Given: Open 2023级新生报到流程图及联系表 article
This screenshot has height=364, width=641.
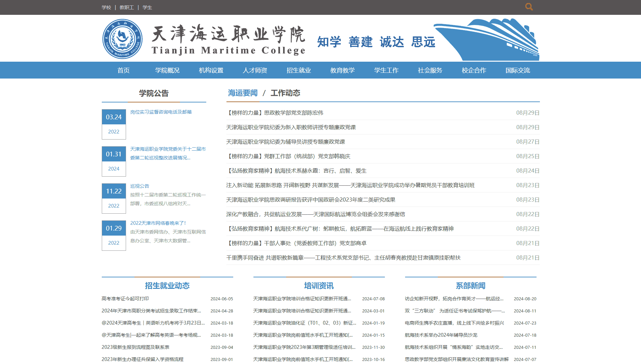Looking at the screenshot, I should coord(135,347).
